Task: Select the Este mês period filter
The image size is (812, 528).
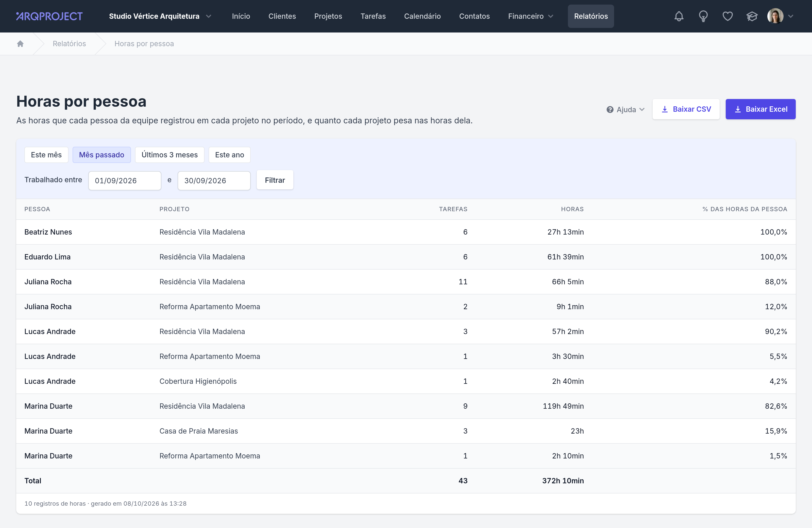Action: [x=46, y=155]
